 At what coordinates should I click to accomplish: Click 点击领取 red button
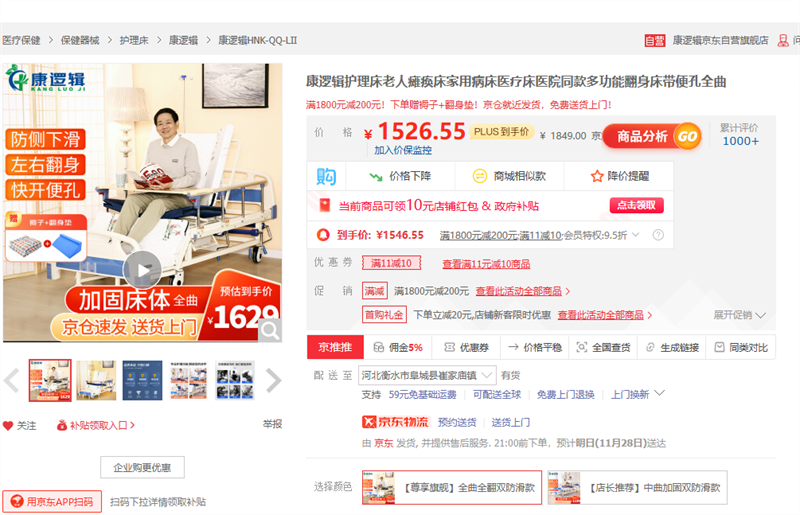[636, 205]
